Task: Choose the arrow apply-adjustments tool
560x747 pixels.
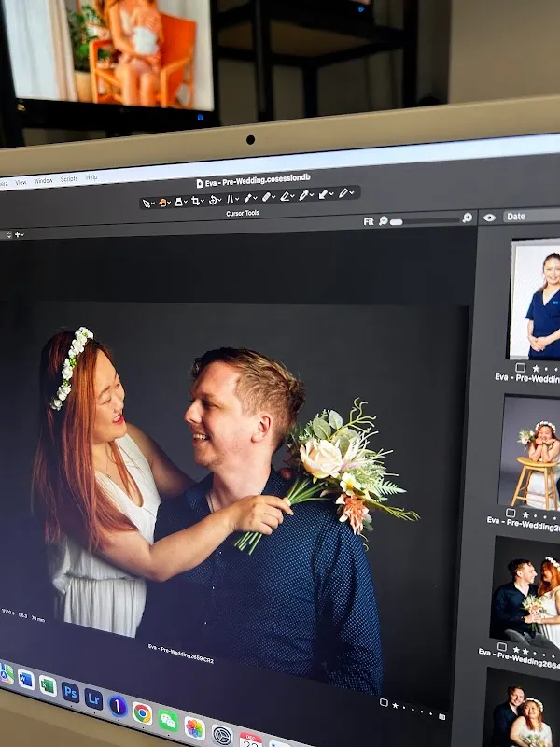Action: click(x=323, y=194)
